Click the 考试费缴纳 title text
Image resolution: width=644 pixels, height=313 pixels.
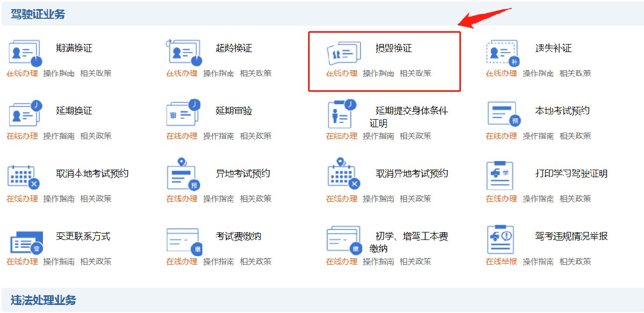click(239, 237)
